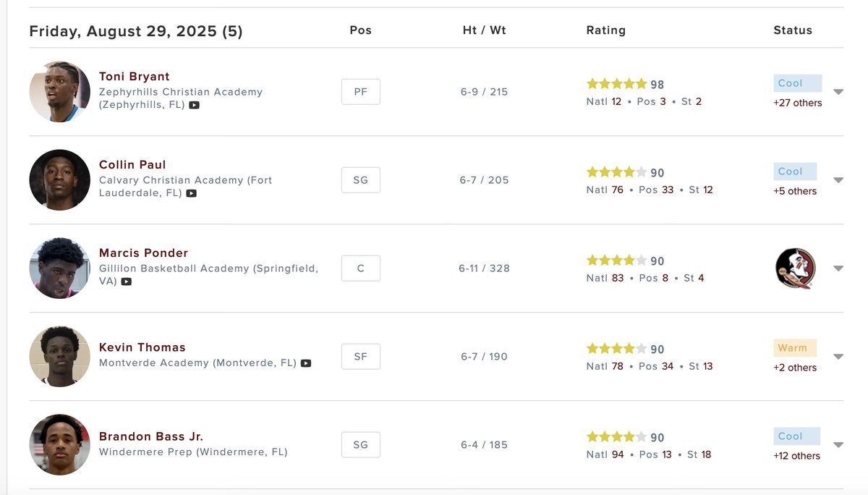
Task: Click the PF position badge
Action: point(360,92)
